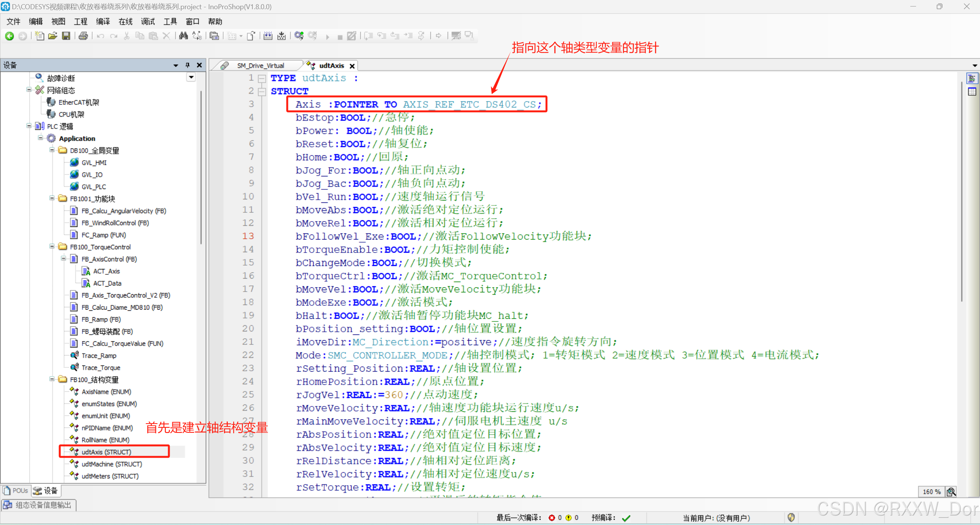Open the 调试 menu

147,22
